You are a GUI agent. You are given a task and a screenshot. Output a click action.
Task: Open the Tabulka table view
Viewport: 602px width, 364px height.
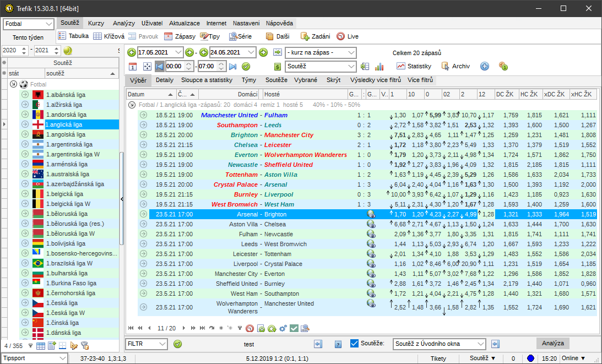pos(73,36)
